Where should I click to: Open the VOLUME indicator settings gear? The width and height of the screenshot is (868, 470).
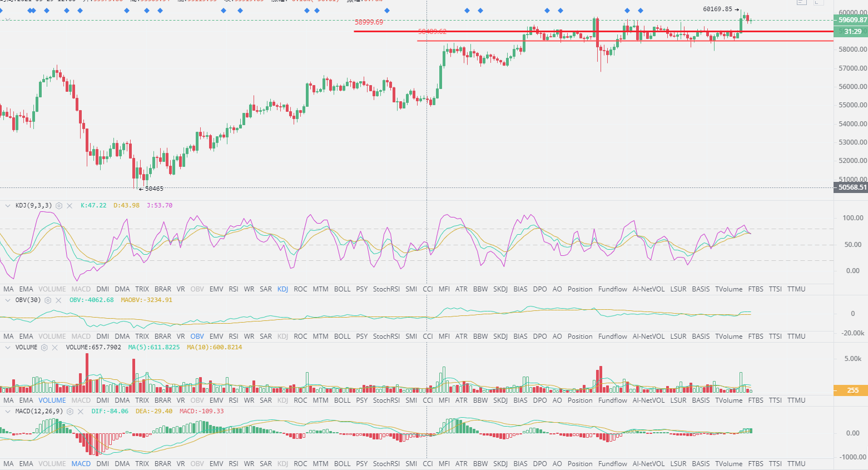pyautogui.click(x=44, y=347)
